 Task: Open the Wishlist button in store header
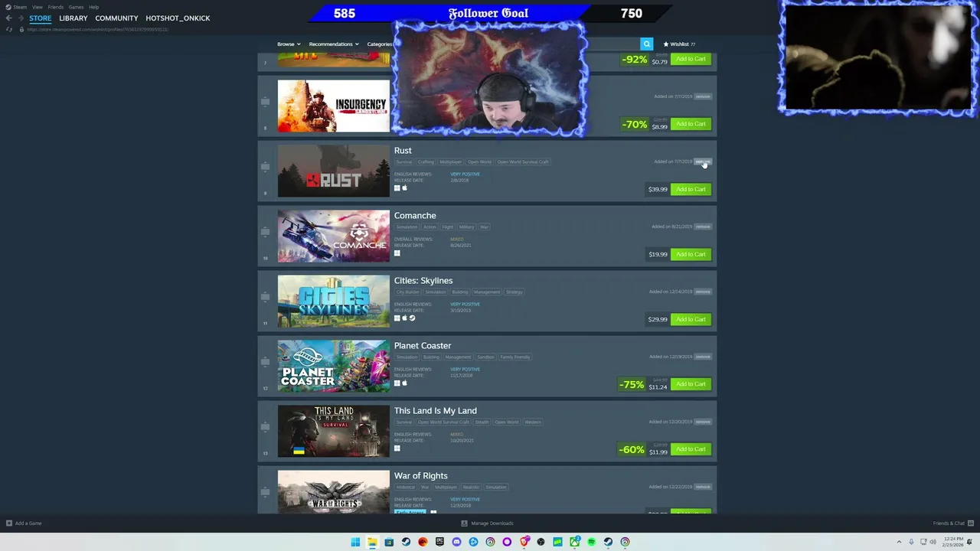tap(679, 44)
